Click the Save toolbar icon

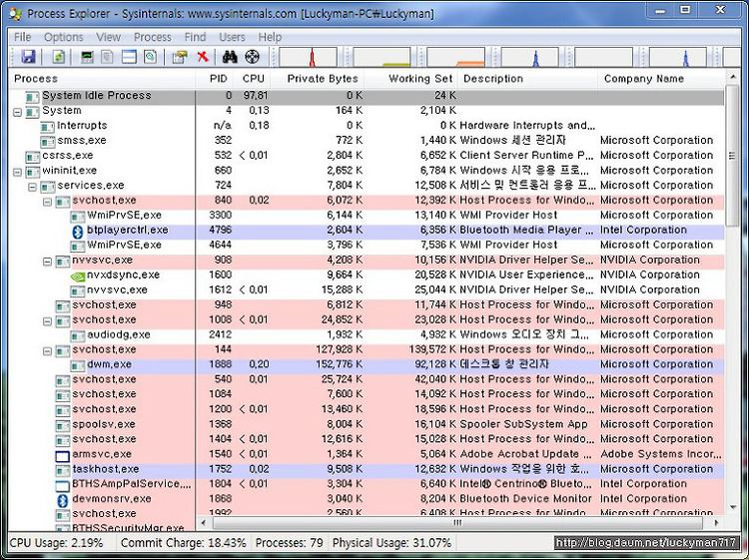[29, 57]
